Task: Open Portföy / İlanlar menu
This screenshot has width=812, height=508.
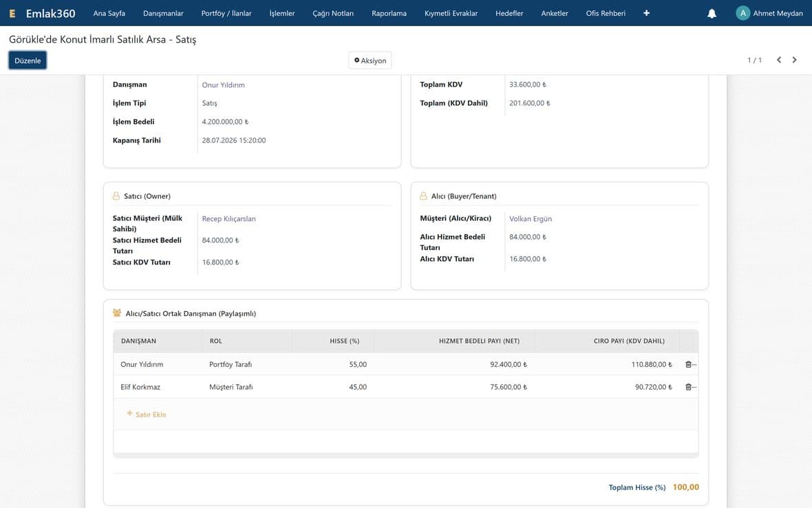Action: (226, 14)
